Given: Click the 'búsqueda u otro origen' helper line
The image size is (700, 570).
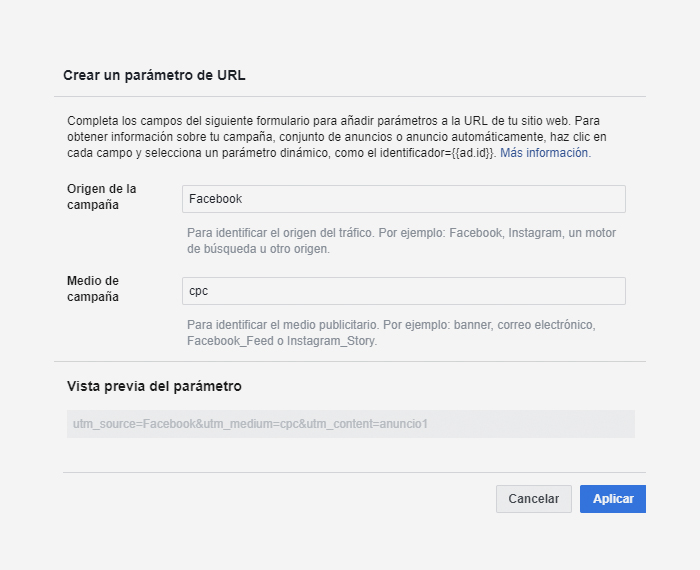Looking at the screenshot, I should 258,249.
